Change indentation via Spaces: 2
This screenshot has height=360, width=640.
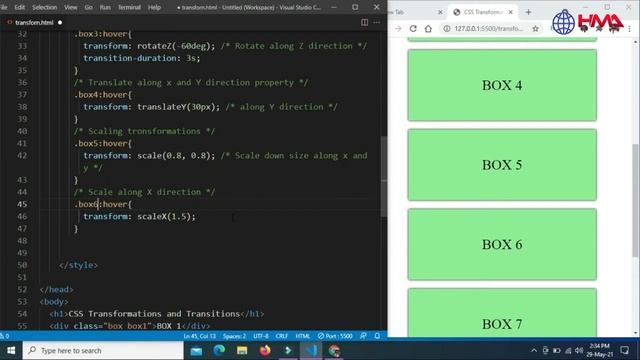point(234,336)
